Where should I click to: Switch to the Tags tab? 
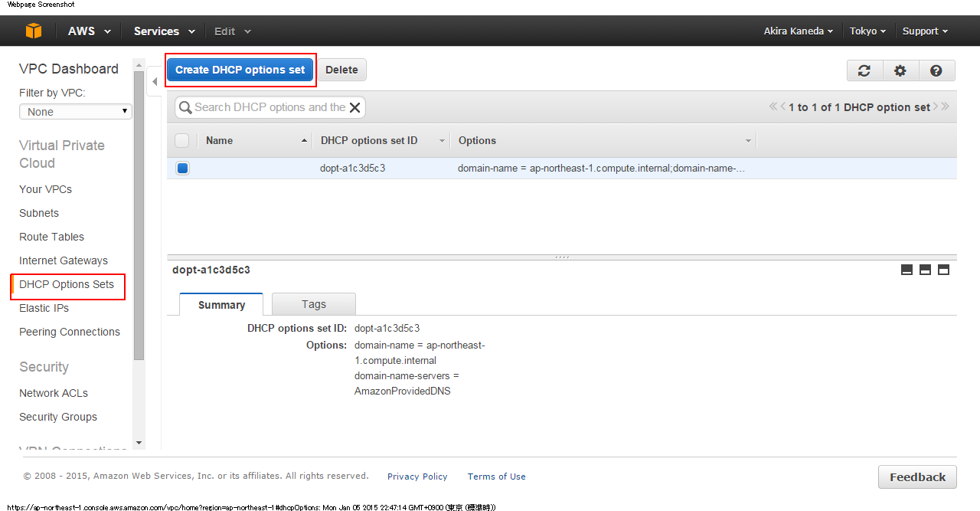[x=313, y=304]
